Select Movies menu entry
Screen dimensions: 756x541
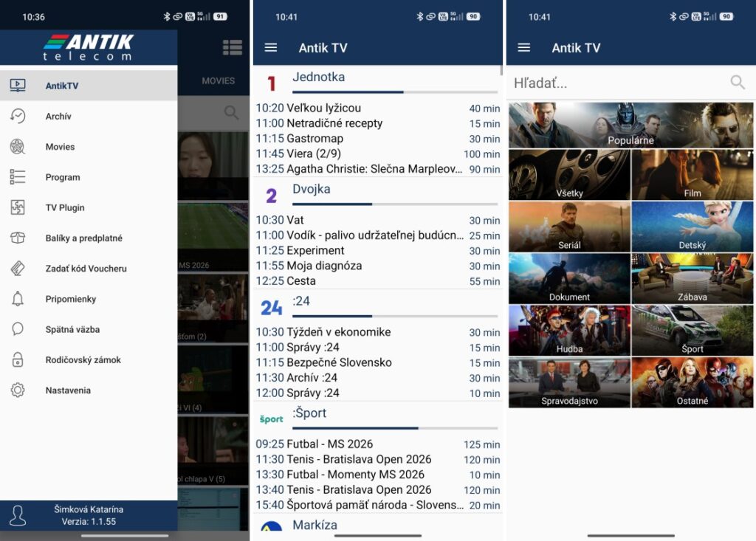pos(89,146)
